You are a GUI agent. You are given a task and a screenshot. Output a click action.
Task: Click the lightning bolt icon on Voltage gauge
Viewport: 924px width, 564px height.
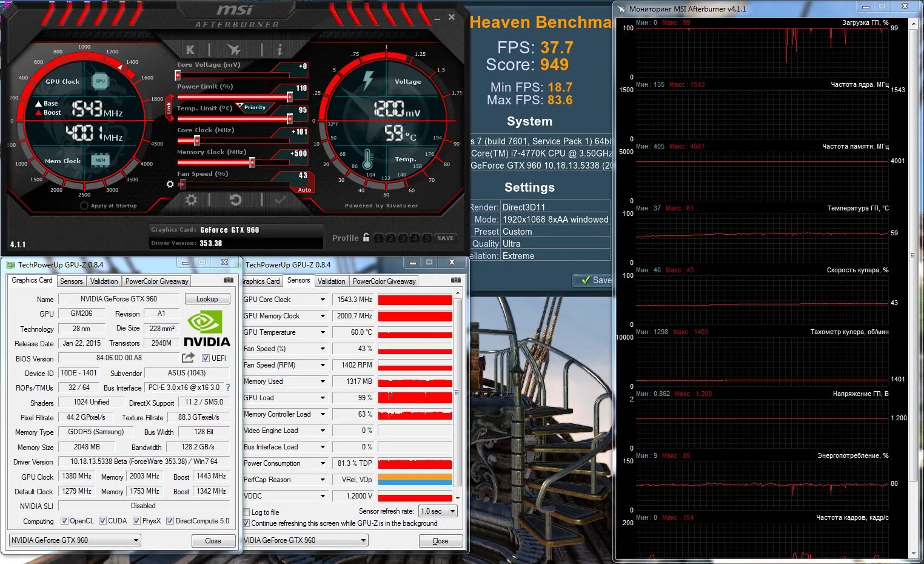click(x=368, y=81)
